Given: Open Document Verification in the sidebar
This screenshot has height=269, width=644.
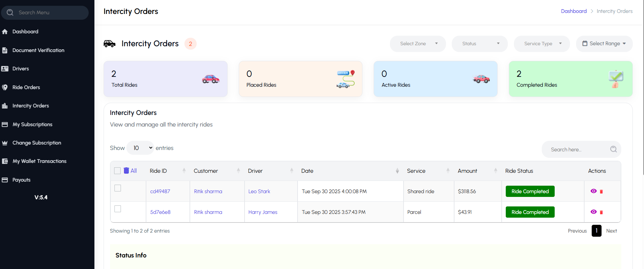Looking at the screenshot, I should [38, 50].
